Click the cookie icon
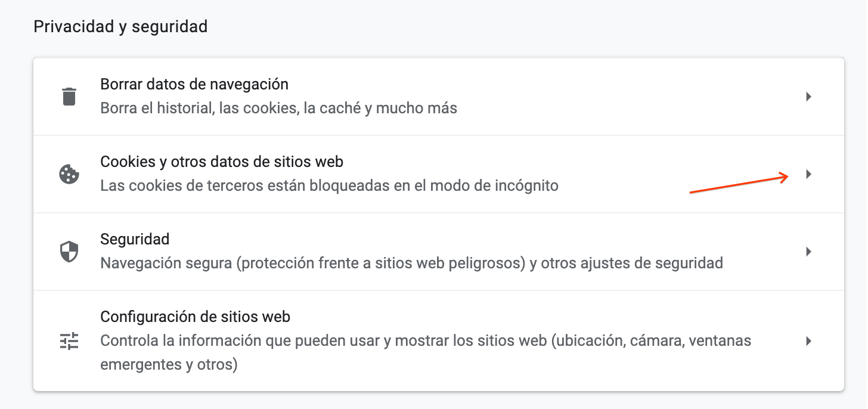 (x=69, y=174)
